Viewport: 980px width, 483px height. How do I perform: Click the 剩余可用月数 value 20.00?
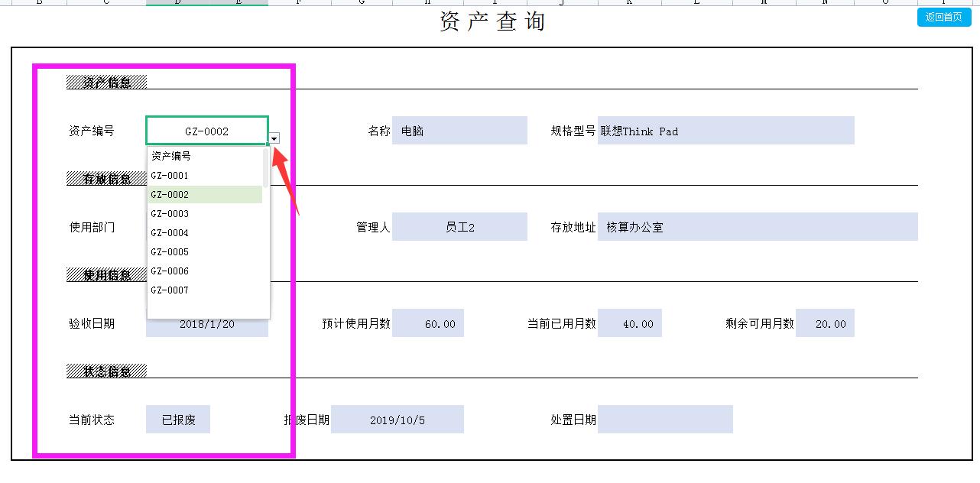825,323
